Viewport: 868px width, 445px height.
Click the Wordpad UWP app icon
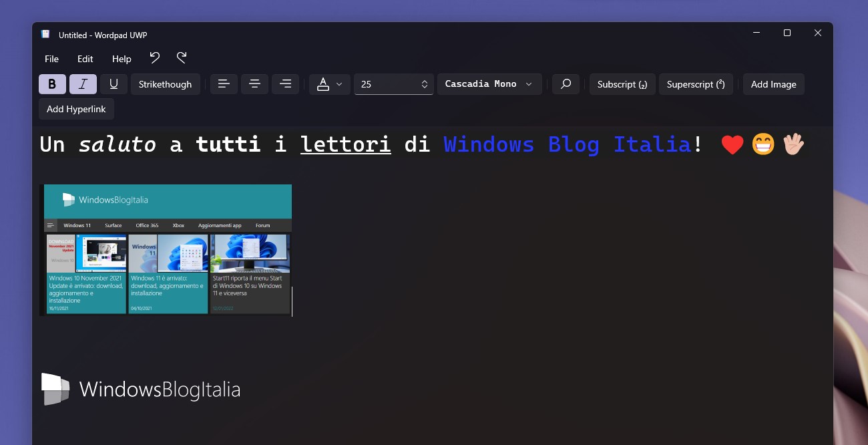tap(45, 34)
